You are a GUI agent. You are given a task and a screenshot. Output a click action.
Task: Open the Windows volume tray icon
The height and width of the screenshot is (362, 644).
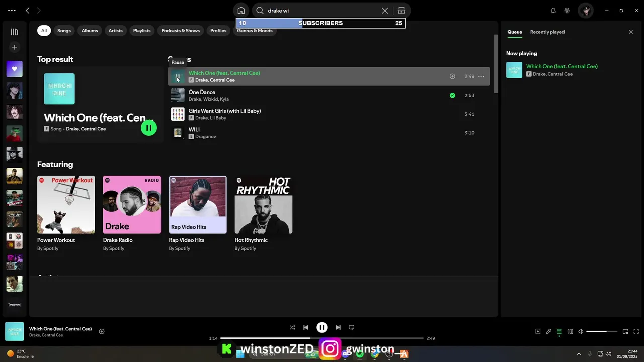click(608, 354)
